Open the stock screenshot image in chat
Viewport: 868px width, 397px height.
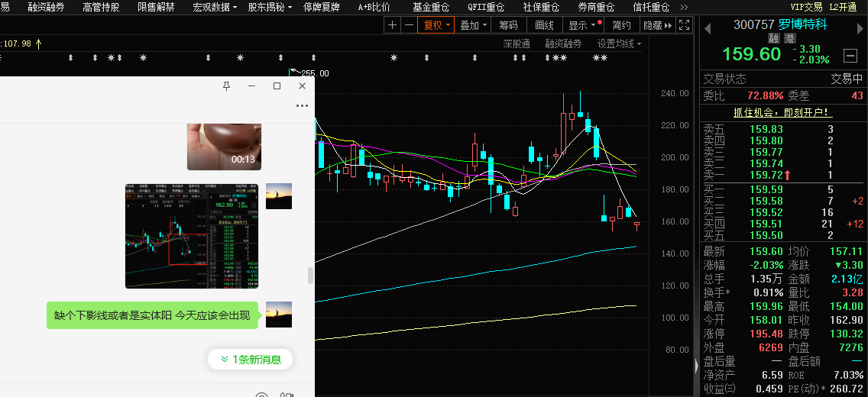click(x=191, y=236)
